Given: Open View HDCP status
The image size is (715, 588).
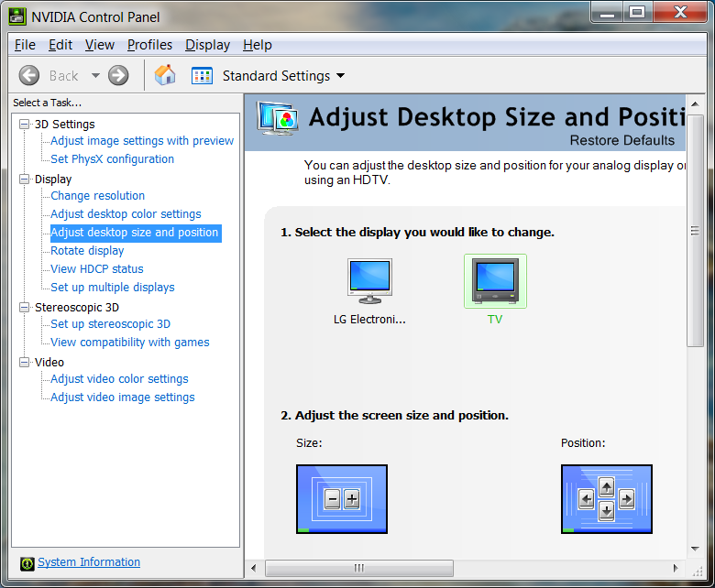Looking at the screenshot, I should [x=97, y=269].
